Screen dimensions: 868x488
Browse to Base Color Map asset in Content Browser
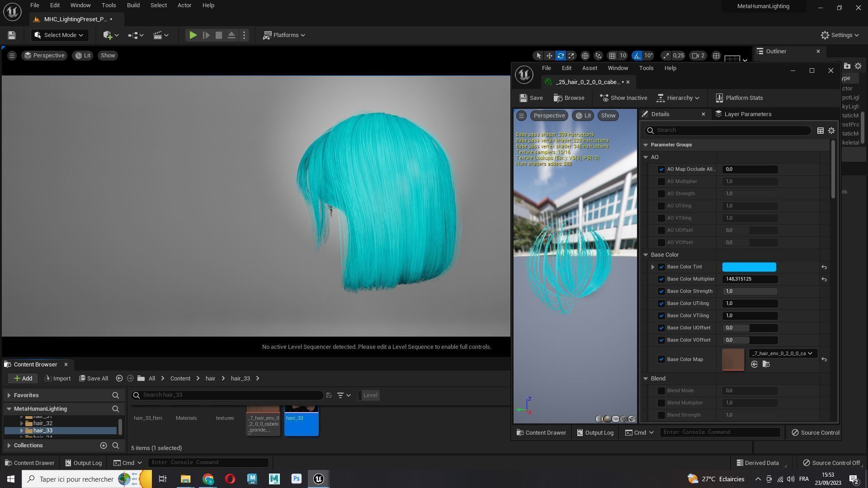(x=766, y=365)
